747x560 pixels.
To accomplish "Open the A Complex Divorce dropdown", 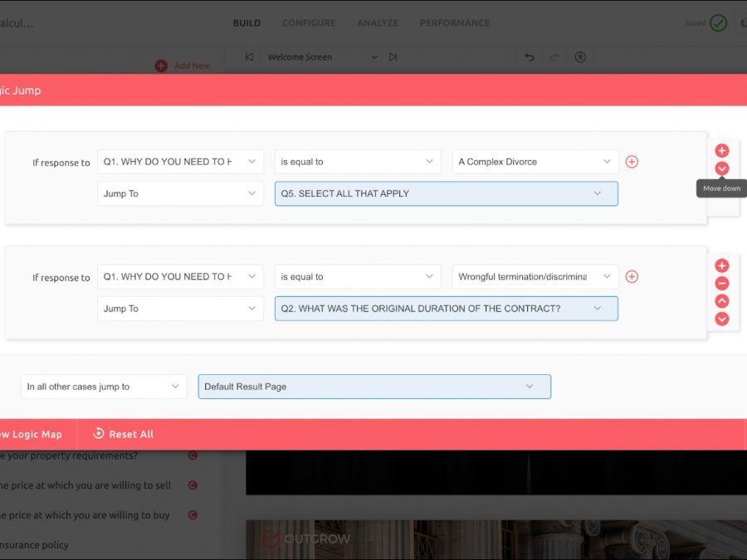I will [535, 162].
